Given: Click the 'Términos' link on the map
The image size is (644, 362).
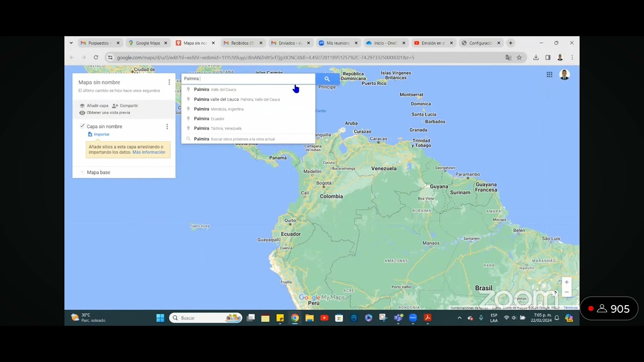Looking at the screenshot, I should tap(571, 308).
